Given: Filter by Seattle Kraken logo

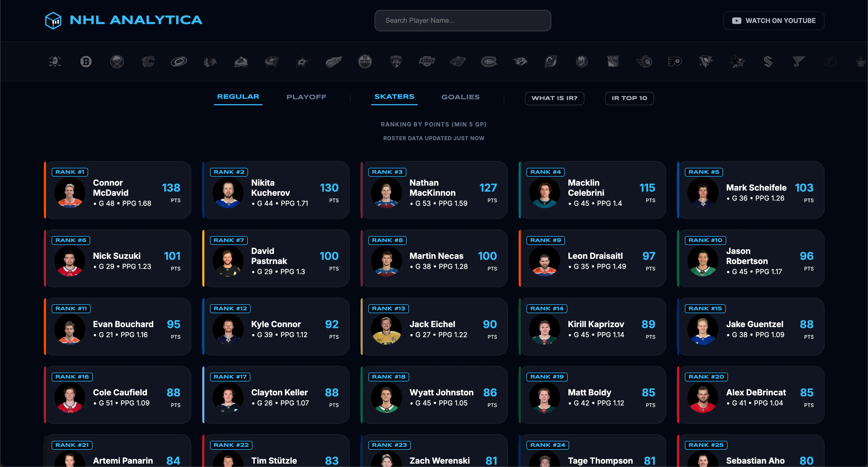Looking at the screenshot, I should 768,62.
